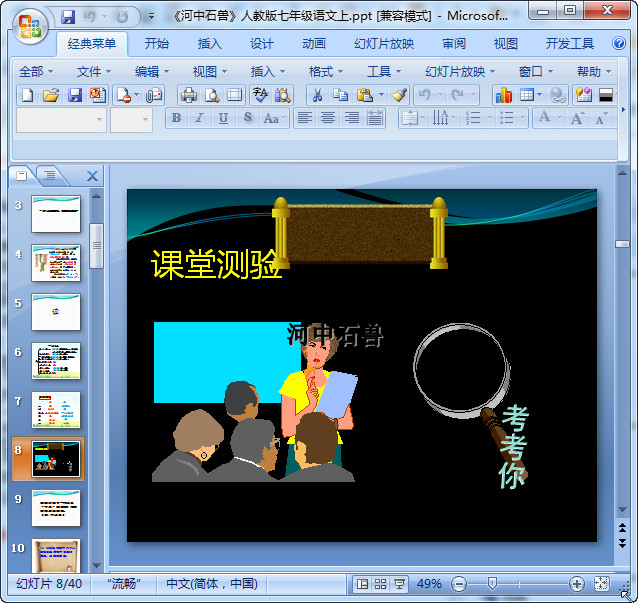Click the 课堂测验 title text on slide
The image size is (638, 603).
[216, 264]
